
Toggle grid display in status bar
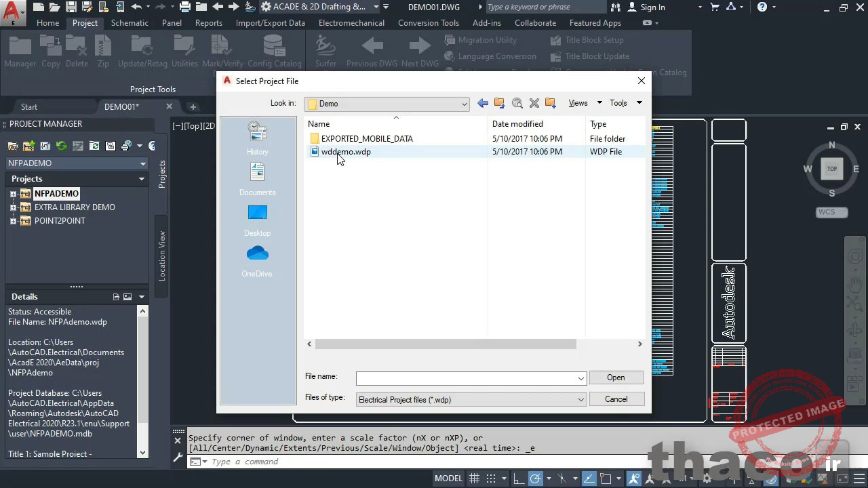474,478
